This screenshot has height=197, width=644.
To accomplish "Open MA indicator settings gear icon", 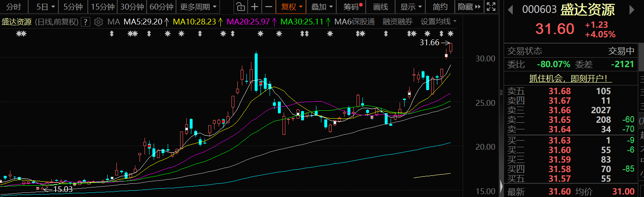I will tap(98, 22).
